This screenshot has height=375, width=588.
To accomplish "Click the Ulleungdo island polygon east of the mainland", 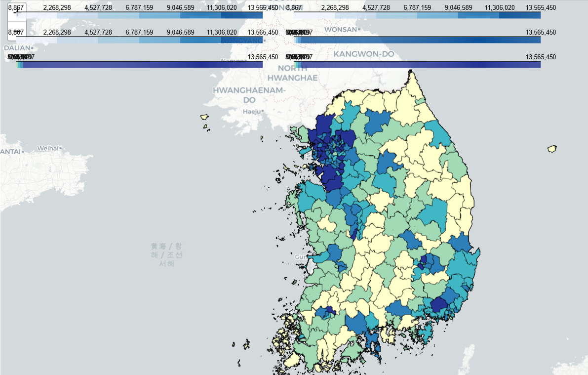I will coord(552,149).
